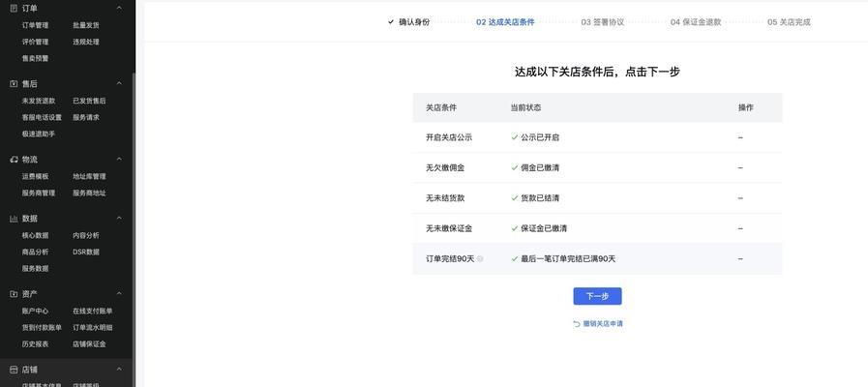Select 在线支付账单 in the sidebar
This screenshot has width=868, height=387.
93,311
